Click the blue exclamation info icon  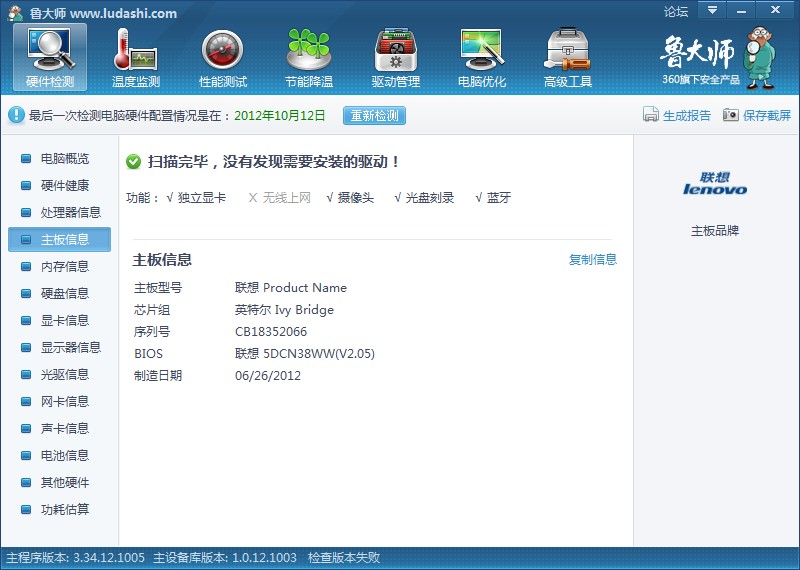[x=16, y=115]
